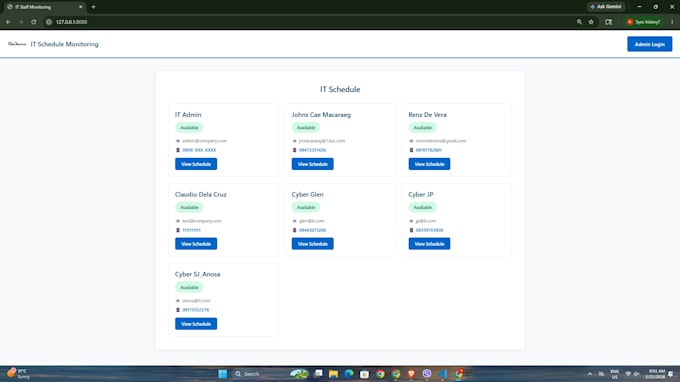Reload the current page
The height and width of the screenshot is (382, 680).
[x=33, y=22]
